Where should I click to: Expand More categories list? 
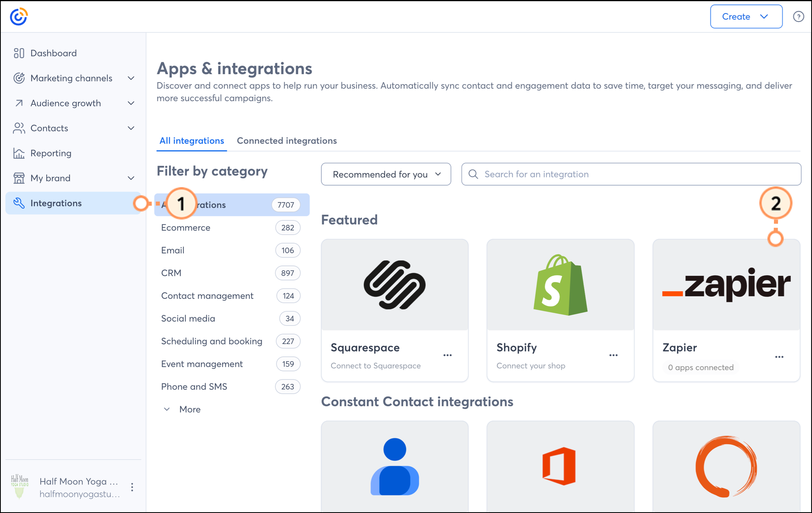pos(182,409)
